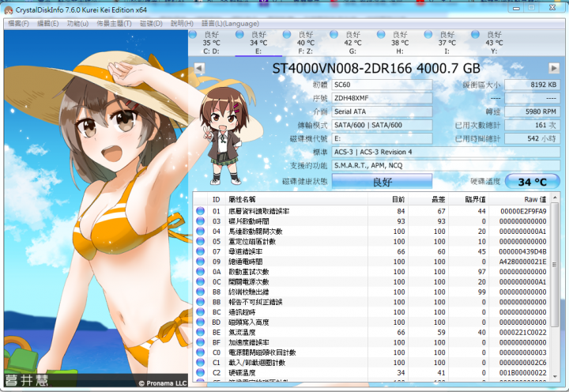Click attribute list scrollbar down arrow
Screen dimensions: 569x392
point(555,376)
